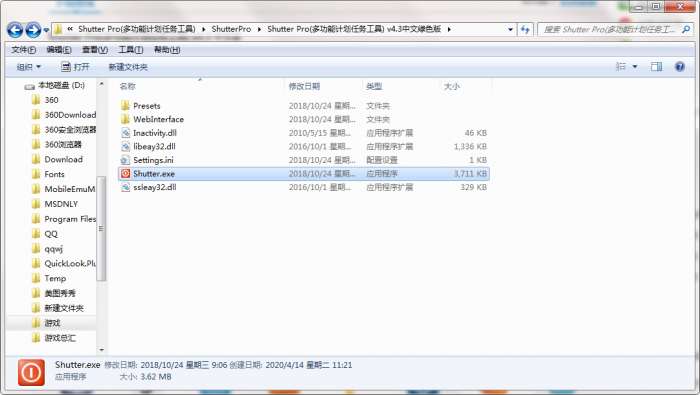Open the 工具(T) menu
The height and width of the screenshot is (395, 700).
tap(130, 50)
